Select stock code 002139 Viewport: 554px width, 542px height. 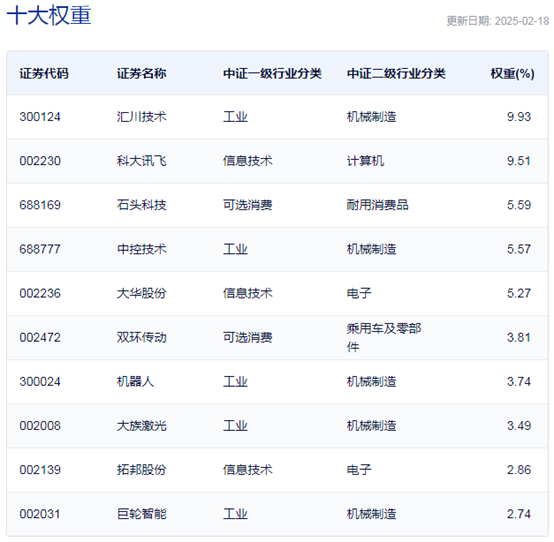40,470
